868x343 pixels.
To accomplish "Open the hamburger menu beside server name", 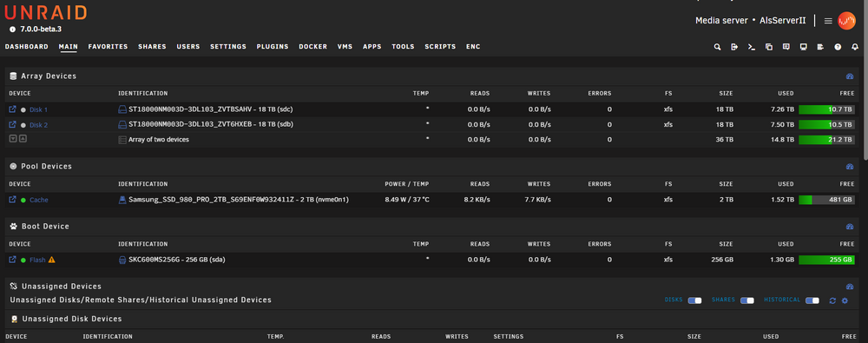I will point(828,21).
